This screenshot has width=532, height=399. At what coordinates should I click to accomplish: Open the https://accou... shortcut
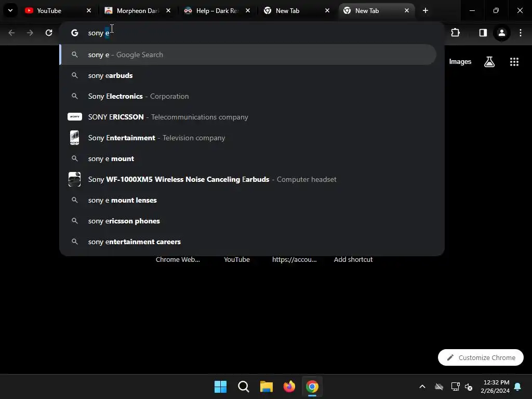click(295, 260)
